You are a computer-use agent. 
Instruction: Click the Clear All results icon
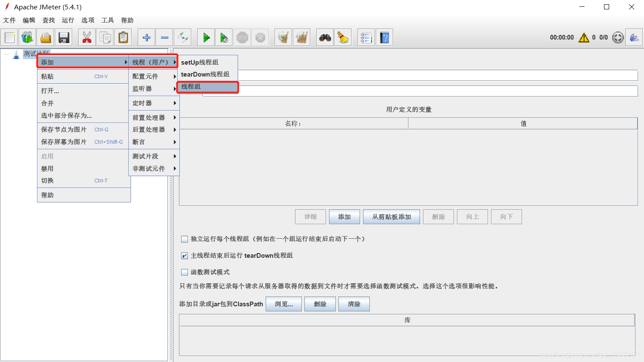tap(301, 37)
